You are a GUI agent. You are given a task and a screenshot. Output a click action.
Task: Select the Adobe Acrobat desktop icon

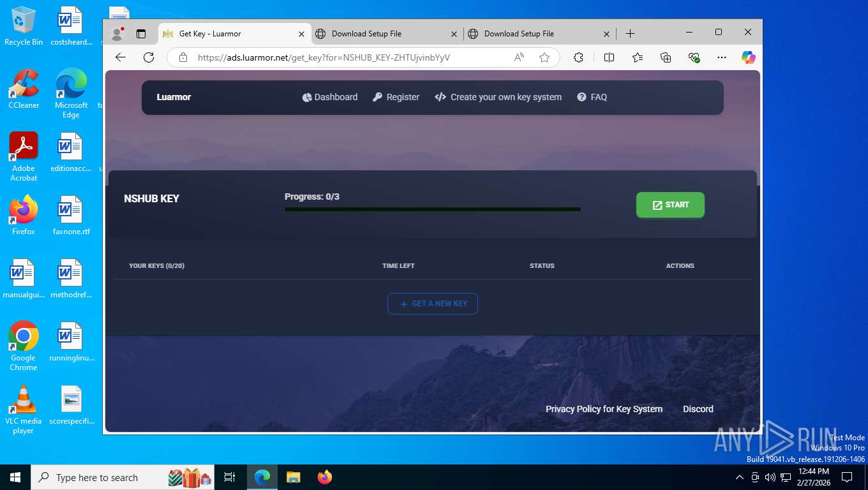24,157
